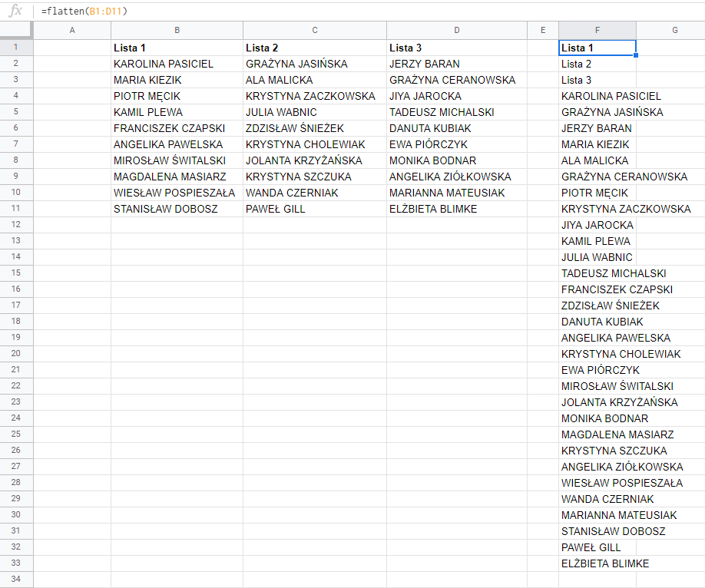Click the formula bar with flatten formula
Image resolution: width=705 pixels, height=588 pixels.
pyautogui.click(x=369, y=12)
